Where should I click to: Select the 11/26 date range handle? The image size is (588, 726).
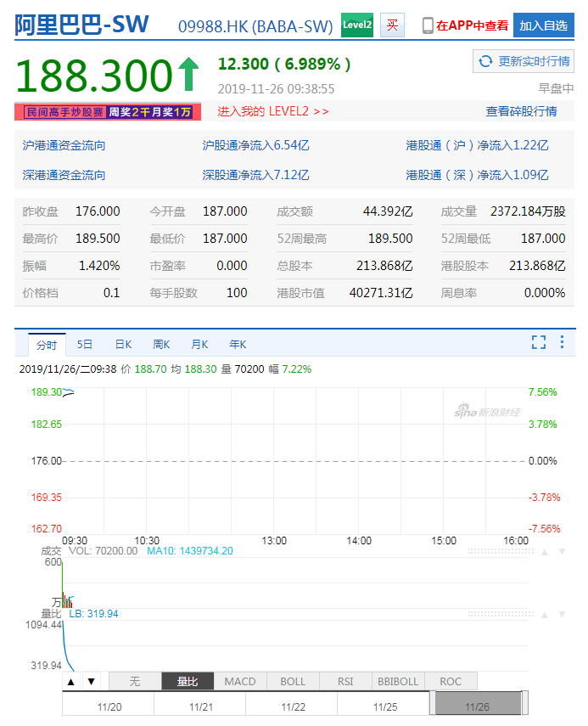tap(478, 704)
